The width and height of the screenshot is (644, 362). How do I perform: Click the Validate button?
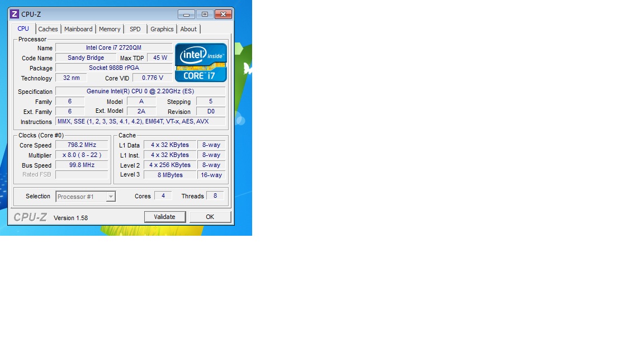(165, 217)
